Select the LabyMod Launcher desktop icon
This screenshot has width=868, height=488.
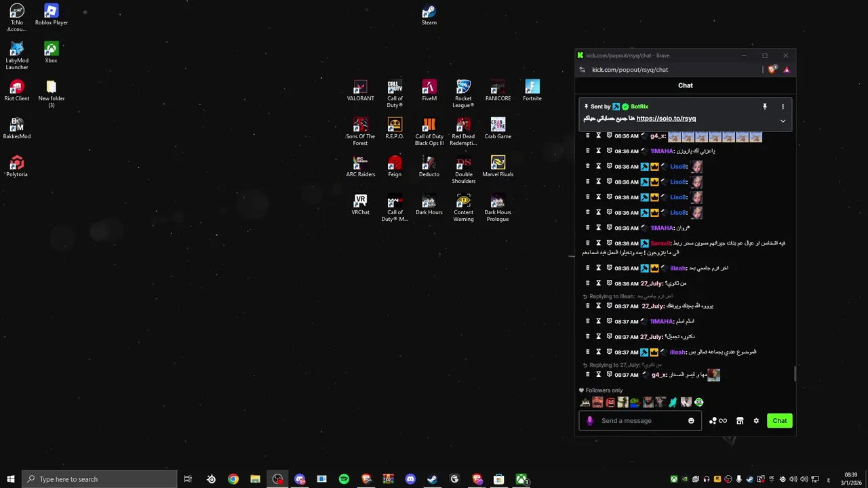(x=17, y=56)
